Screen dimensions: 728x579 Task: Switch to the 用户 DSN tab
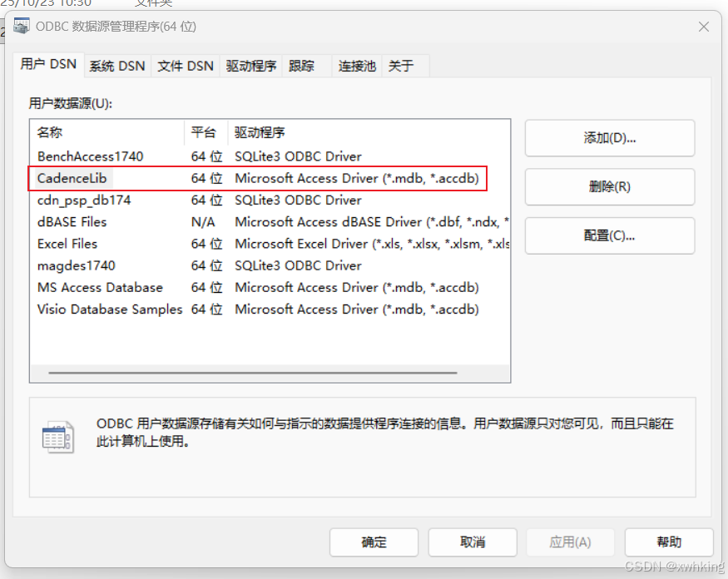click(x=48, y=64)
